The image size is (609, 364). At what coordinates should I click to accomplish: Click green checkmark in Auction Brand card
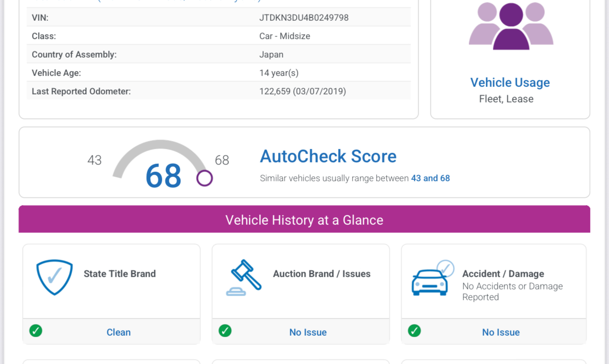click(225, 331)
